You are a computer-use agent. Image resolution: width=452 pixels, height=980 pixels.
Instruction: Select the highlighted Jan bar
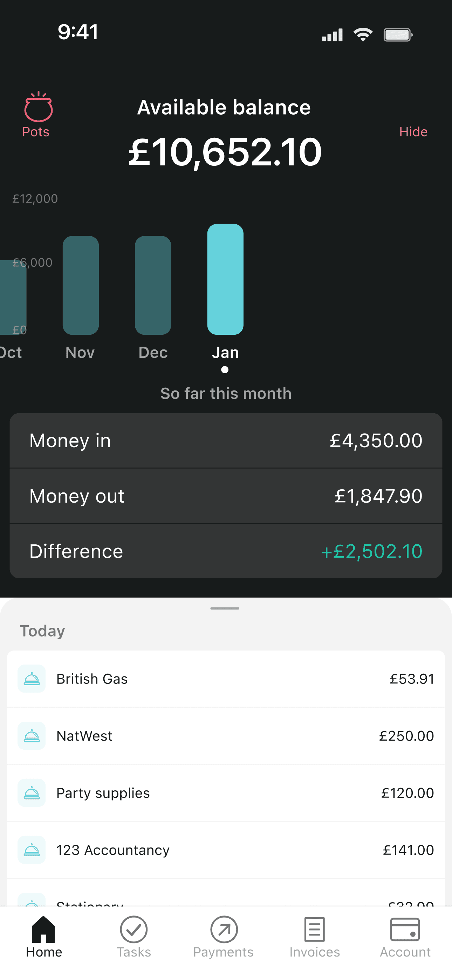225,279
